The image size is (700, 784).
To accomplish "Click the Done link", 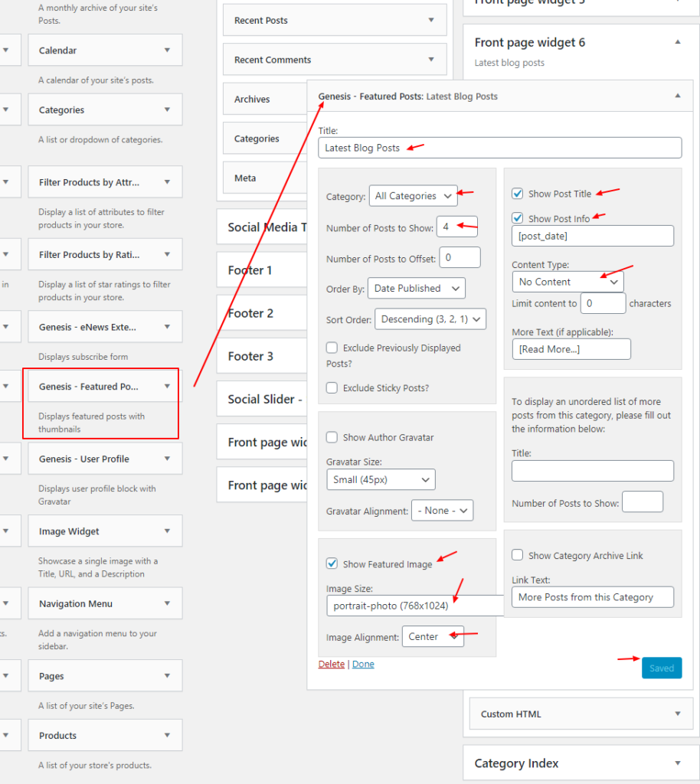I will click(x=363, y=664).
